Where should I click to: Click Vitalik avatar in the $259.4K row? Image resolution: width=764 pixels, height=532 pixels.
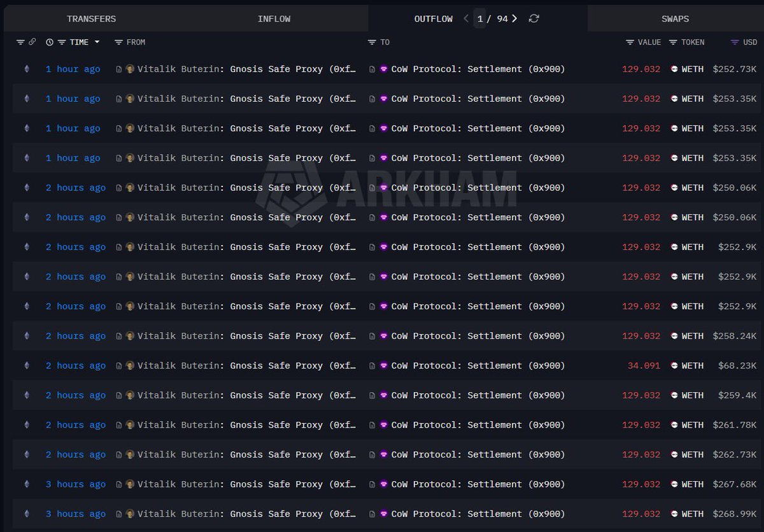click(130, 395)
